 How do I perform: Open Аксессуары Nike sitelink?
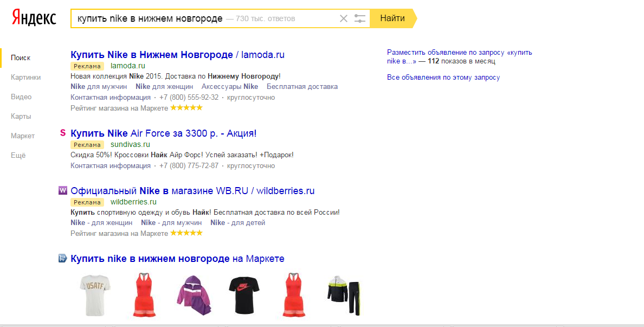(230, 87)
